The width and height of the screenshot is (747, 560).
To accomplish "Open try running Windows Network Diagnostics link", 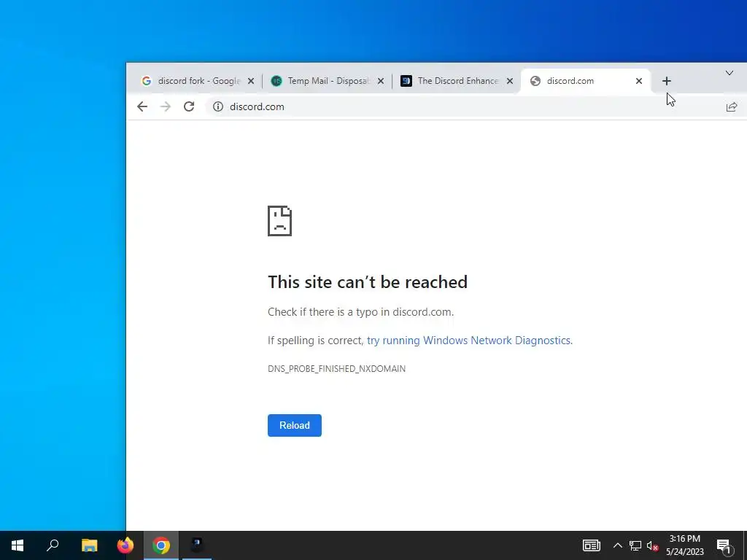I will 468,341.
